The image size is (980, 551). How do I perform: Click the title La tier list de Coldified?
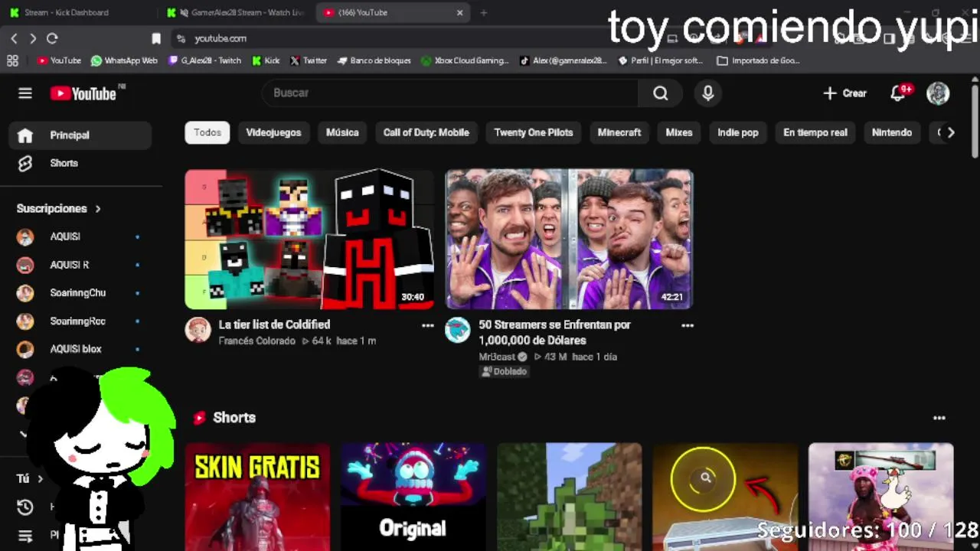pos(274,324)
